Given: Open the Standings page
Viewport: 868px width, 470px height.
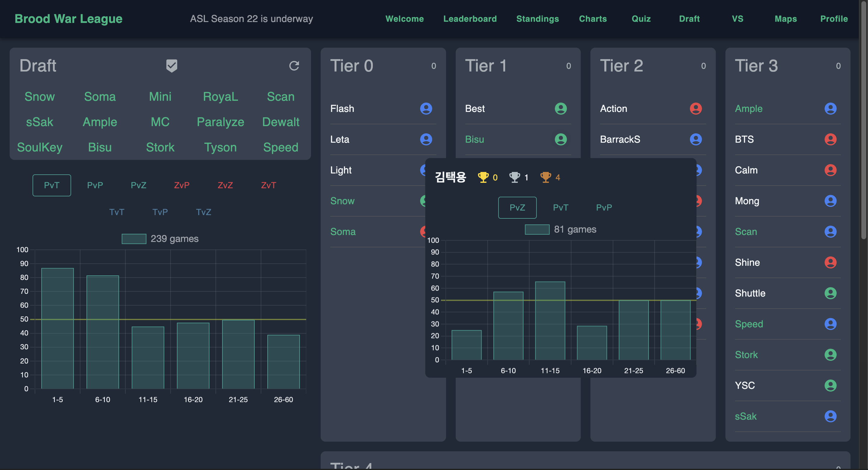Looking at the screenshot, I should point(537,19).
